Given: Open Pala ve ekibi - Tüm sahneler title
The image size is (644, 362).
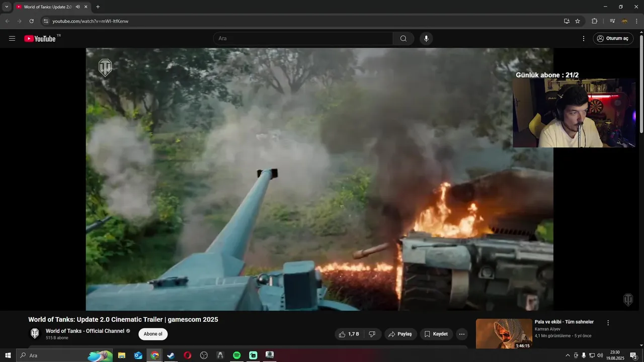Looking at the screenshot, I should [564, 322].
